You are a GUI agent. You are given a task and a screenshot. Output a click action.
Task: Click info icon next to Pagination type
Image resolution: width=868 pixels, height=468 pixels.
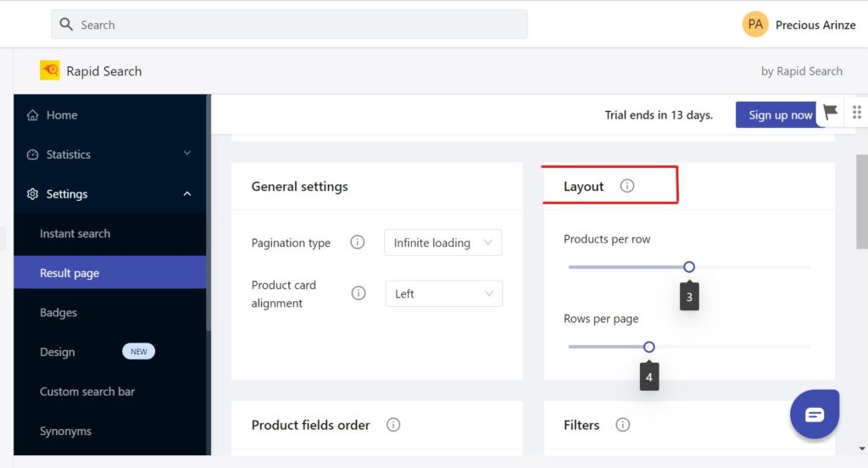pos(358,242)
